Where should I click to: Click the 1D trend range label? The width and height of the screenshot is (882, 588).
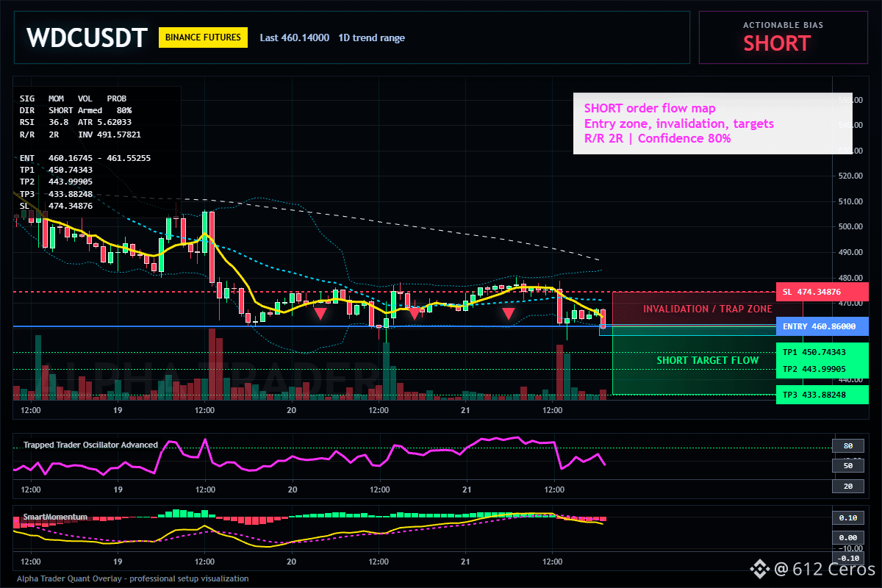[x=371, y=37]
